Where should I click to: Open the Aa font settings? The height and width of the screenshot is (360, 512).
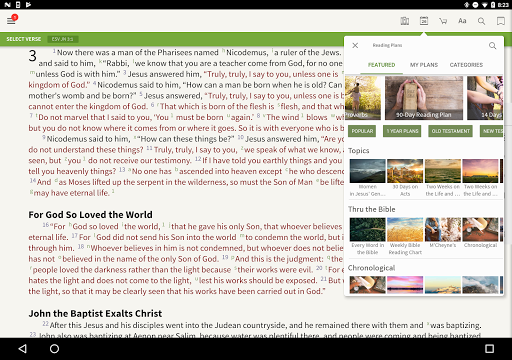click(x=462, y=21)
